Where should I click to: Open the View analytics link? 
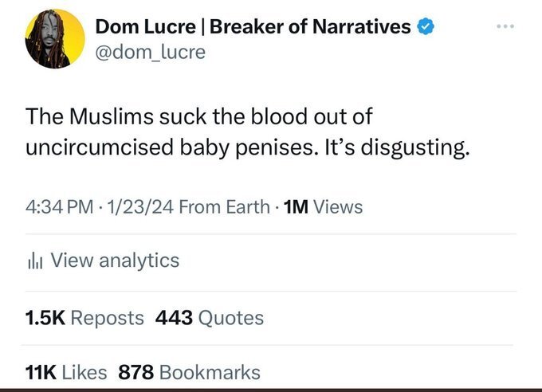(115, 261)
